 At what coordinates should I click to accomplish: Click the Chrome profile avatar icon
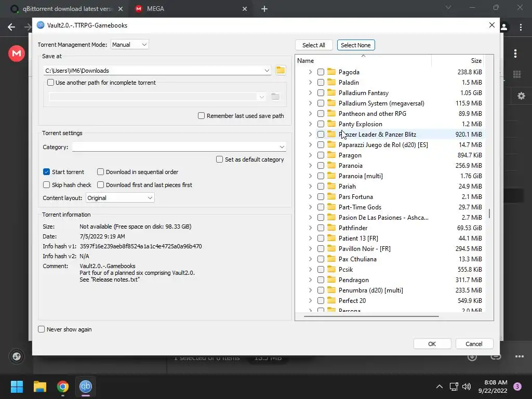pyautogui.click(x=504, y=27)
